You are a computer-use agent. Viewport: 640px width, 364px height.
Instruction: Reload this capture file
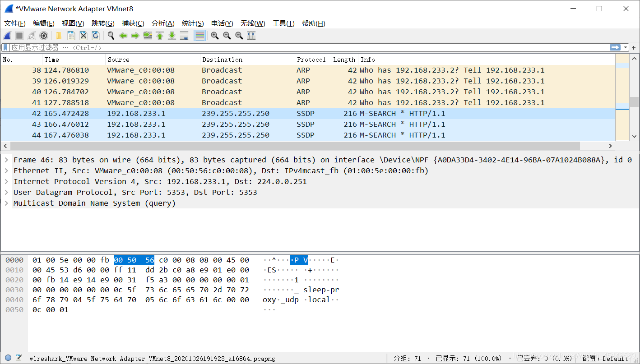tap(95, 36)
